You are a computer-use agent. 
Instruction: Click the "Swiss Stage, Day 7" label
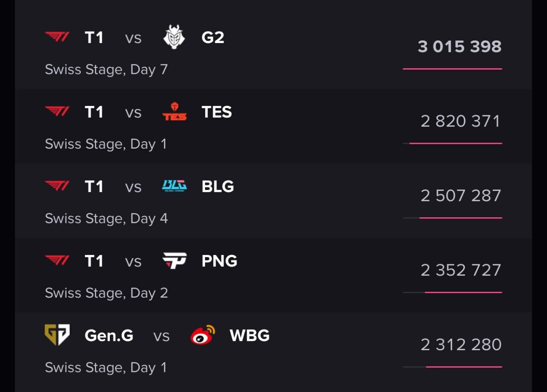click(106, 69)
